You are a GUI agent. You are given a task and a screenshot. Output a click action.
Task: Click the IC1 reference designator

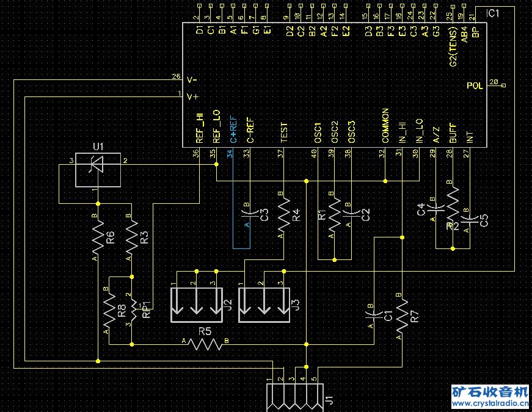pyautogui.click(x=493, y=13)
